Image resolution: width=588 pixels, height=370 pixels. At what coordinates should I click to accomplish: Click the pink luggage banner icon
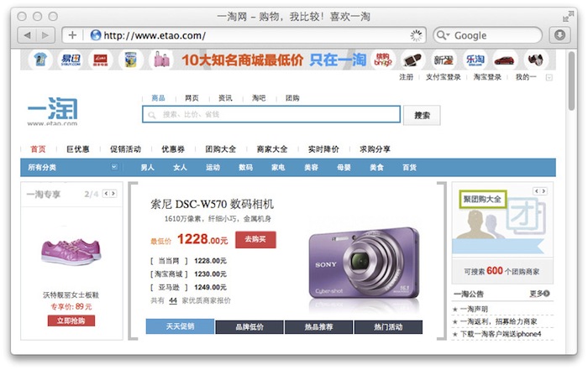tap(161, 60)
